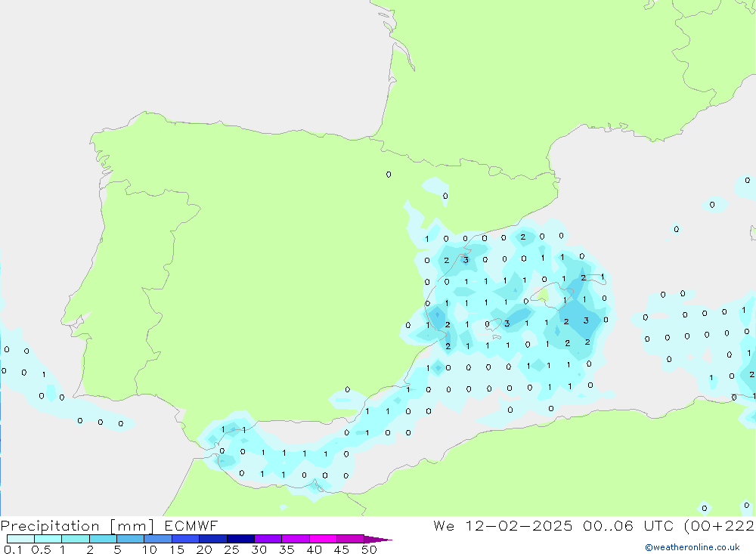Select the 45–50 mm legend color swatch
Screen dimensions: 756x554
pos(350,539)
